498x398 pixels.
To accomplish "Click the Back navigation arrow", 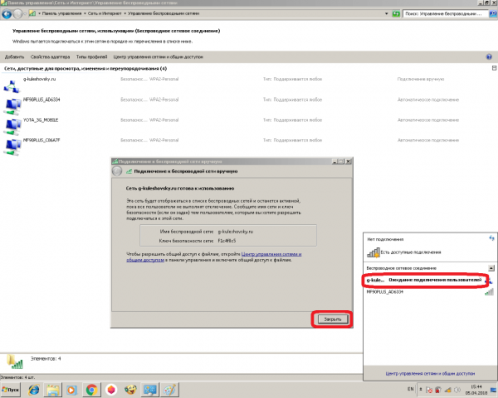I will (x=7, y=14).
